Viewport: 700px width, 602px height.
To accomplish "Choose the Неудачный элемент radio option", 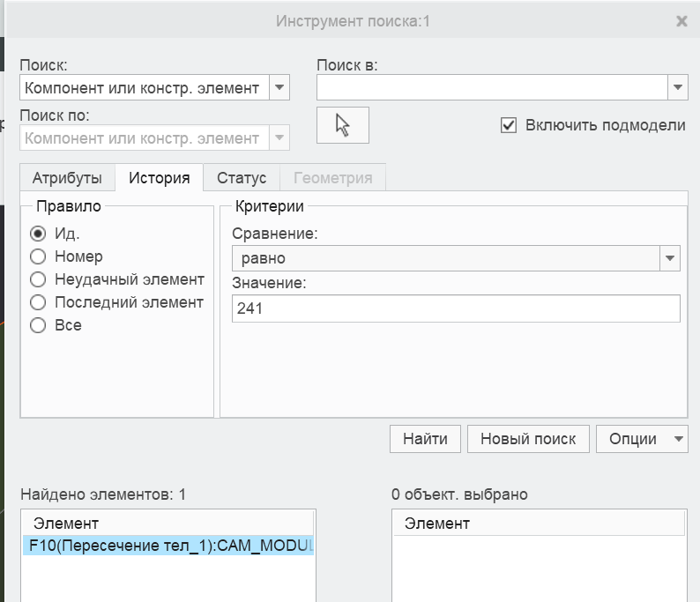I will pyautogui.click(x=38, y=279).
